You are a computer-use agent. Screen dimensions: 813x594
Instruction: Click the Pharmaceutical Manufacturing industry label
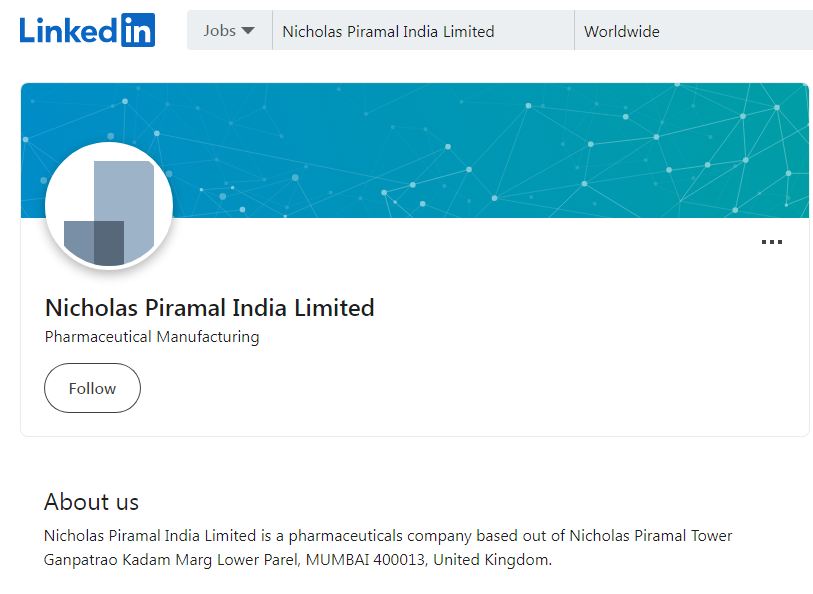tap(152, 337)
